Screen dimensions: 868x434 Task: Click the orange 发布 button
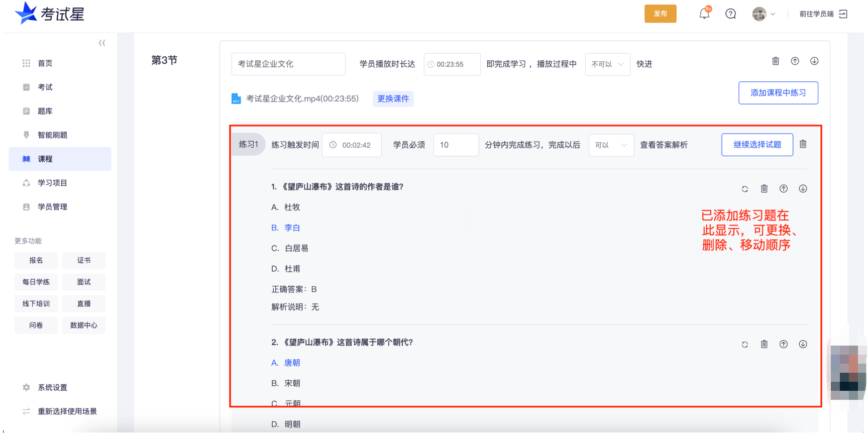coord(660,14)
